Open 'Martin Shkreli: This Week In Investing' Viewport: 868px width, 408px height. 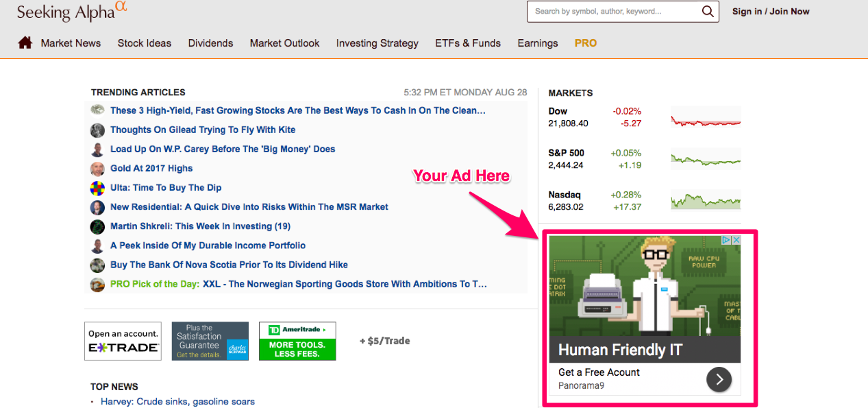[200, 226]
